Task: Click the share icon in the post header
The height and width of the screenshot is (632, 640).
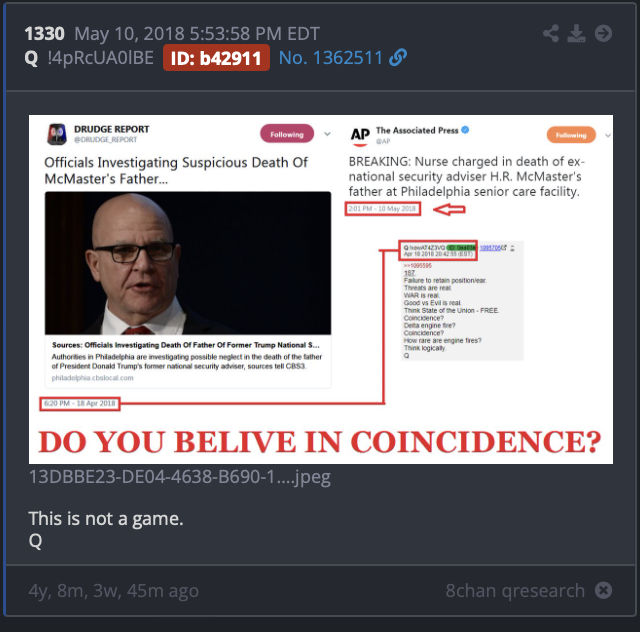Action: [x=551, y=33]
